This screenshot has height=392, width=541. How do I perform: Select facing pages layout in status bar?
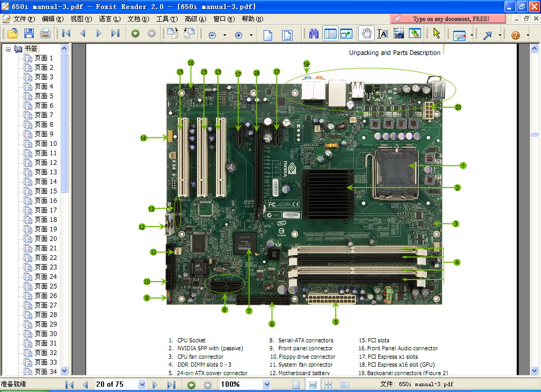click(x=344, y=385)
